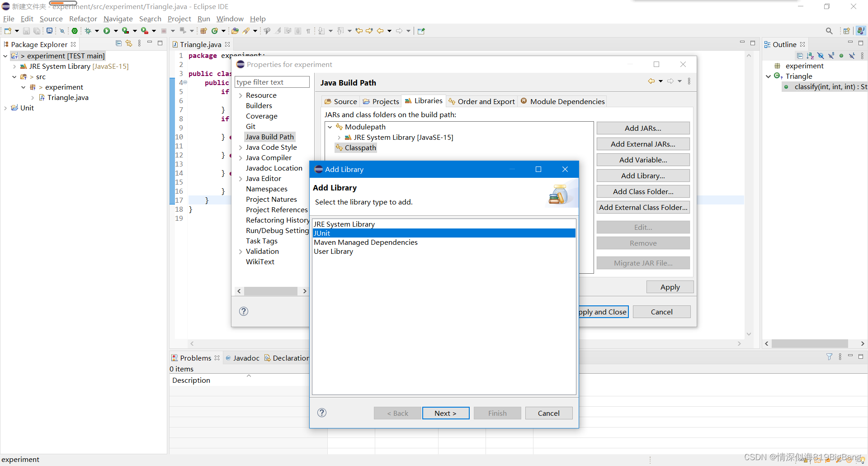Viewport: 868px width, 466px height.
Task: Navigate Back with yellow arrow icon
Action: 380,31
